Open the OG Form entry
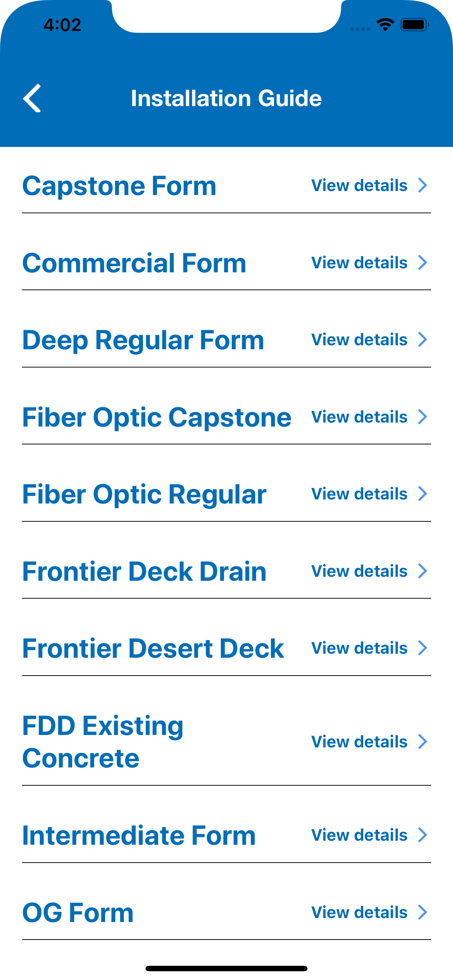The image size is (453, 980). click(x=226, y=912)
